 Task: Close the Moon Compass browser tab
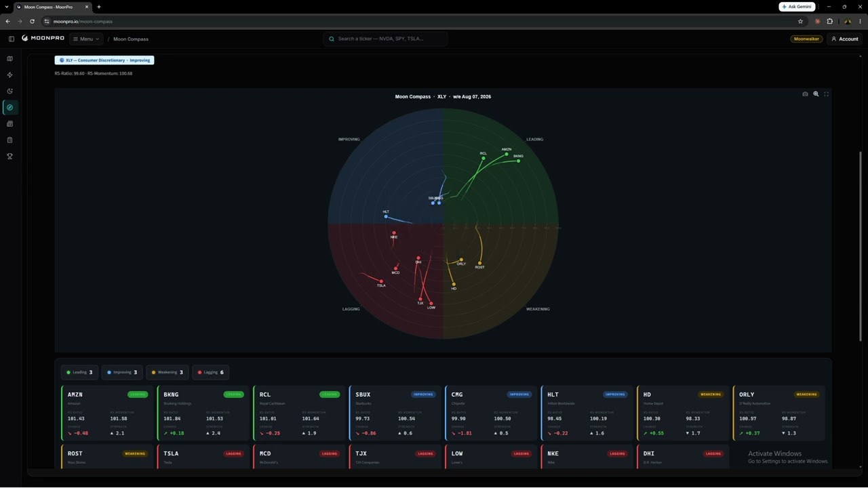click(87, 7)
